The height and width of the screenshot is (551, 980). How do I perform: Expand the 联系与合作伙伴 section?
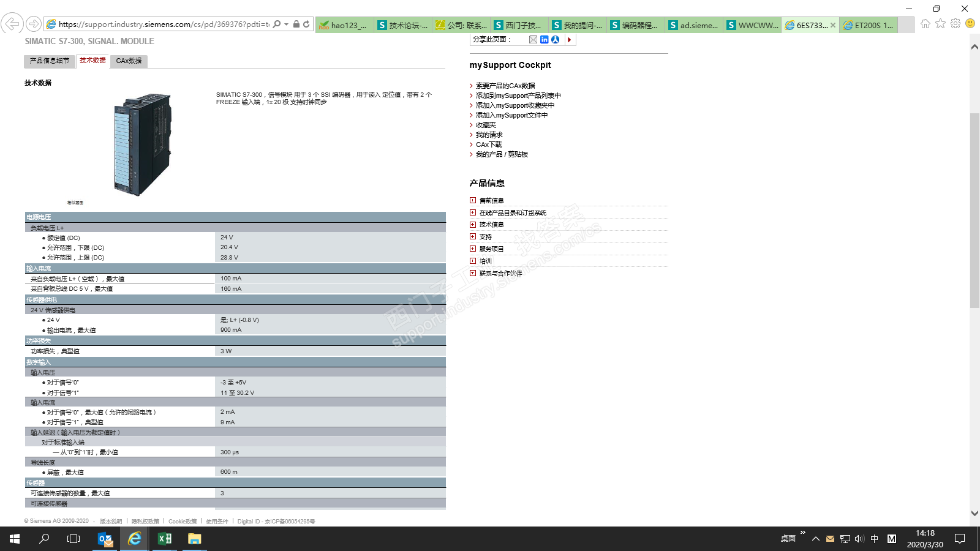473,273
